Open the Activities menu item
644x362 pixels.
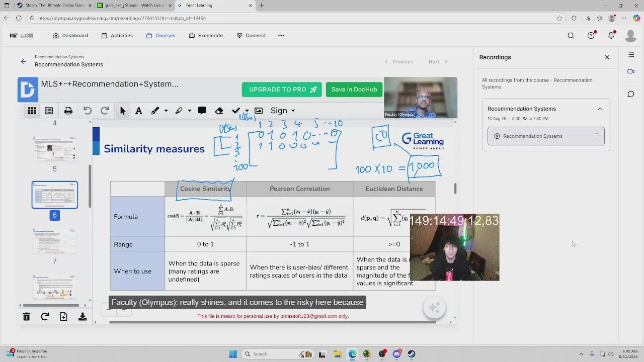click(117, 36)
